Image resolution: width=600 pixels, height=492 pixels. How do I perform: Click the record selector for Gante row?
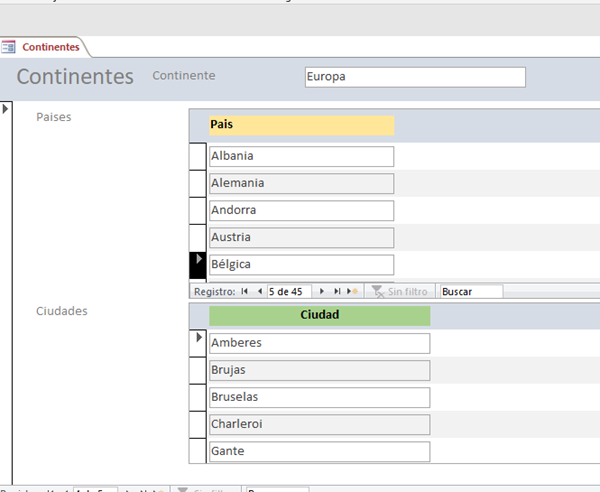point(198,451)
